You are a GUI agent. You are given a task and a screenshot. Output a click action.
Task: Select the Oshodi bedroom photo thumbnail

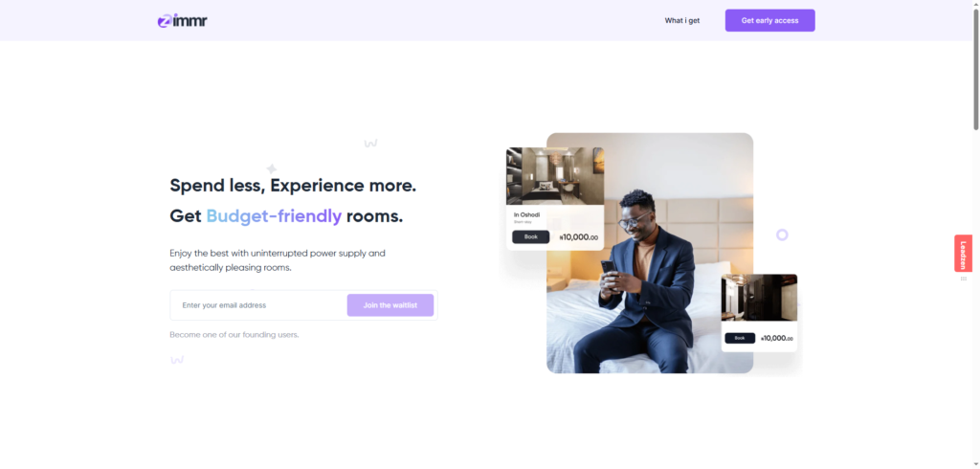click(x=555, y=176)
